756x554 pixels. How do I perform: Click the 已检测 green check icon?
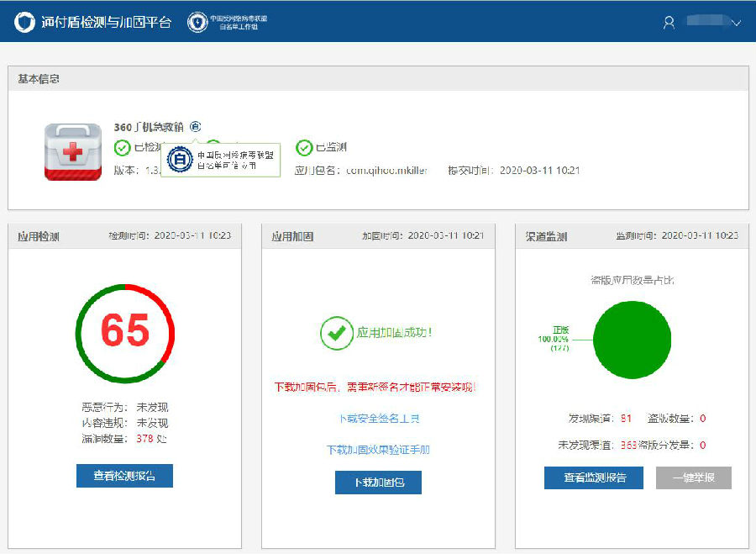123,148
